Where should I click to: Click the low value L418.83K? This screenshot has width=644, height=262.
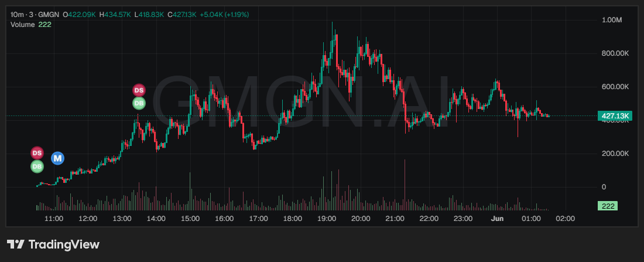pos(149,15)
